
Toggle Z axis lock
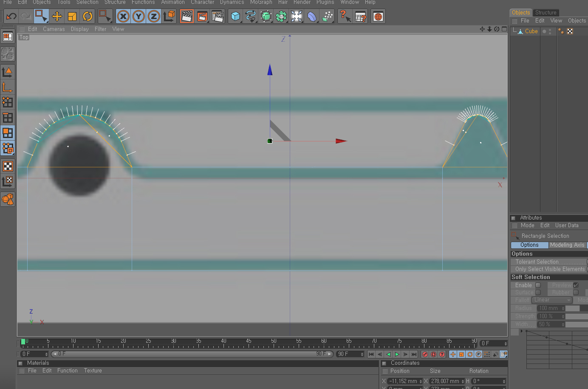click(154, 17)
